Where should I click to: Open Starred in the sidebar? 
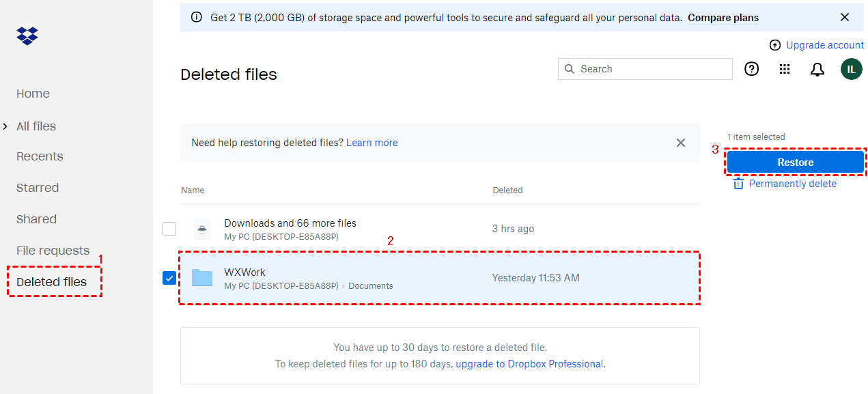coord(38,188)
